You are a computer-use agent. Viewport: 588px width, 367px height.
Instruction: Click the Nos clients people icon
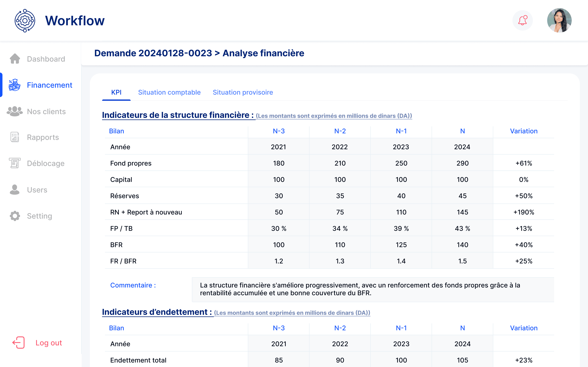coord(15,111)
